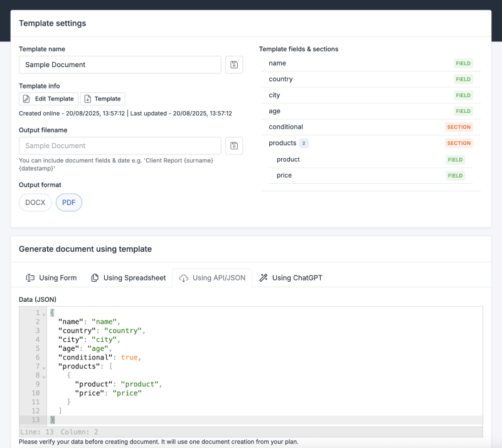This screenshot has height=448, width=502.
Task: Open the Using ChatGPT tab
Action: [291, 278]
